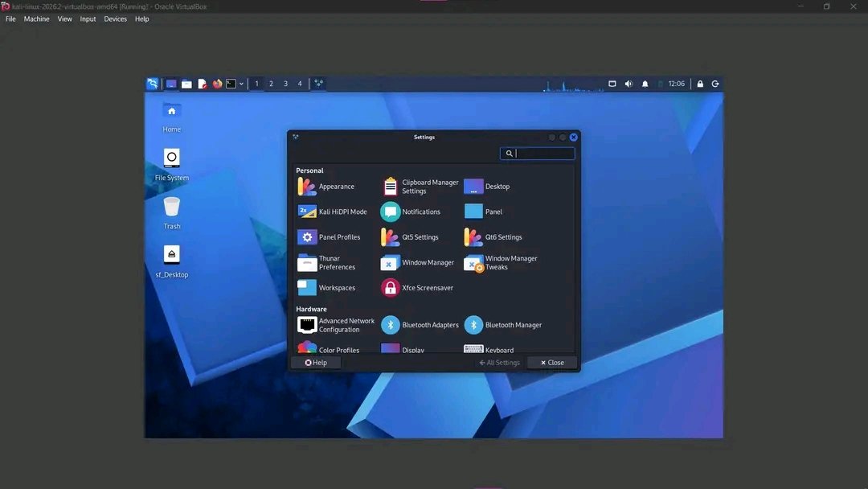Click the panel clock showing 12:06
Viewport: 868px width, 489px height.
[x=677, y=84]
